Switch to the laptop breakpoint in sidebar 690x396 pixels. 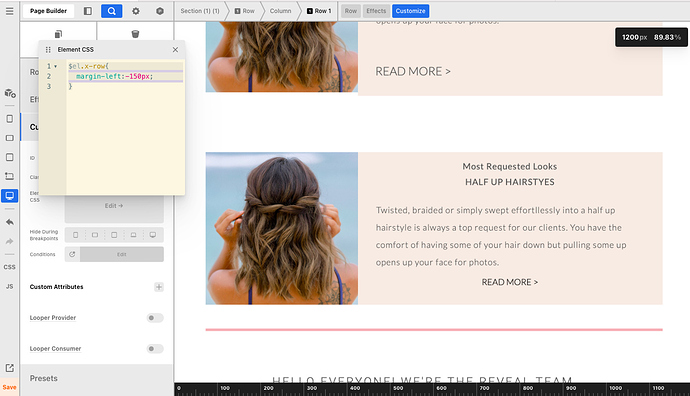coord(10,176)
